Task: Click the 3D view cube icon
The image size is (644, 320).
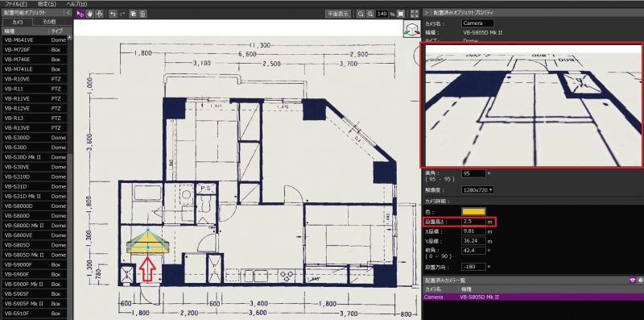Action: pyautogui.click(x=412, y=29)
